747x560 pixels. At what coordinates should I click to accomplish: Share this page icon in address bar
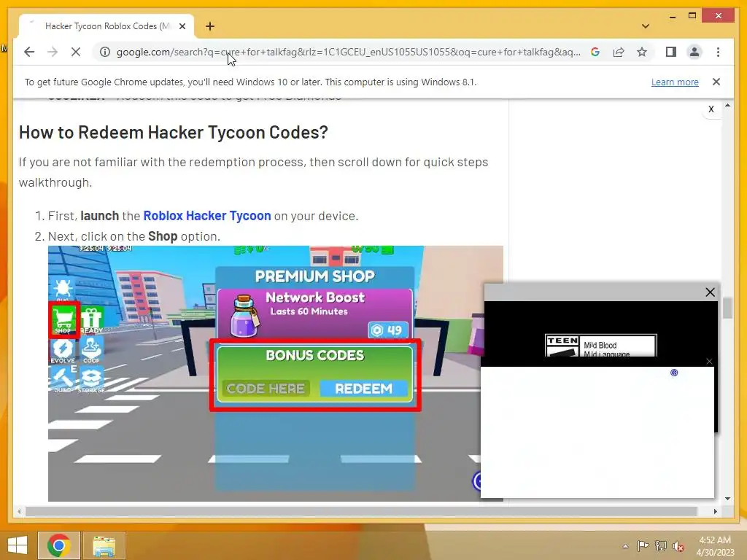[619, 52]
